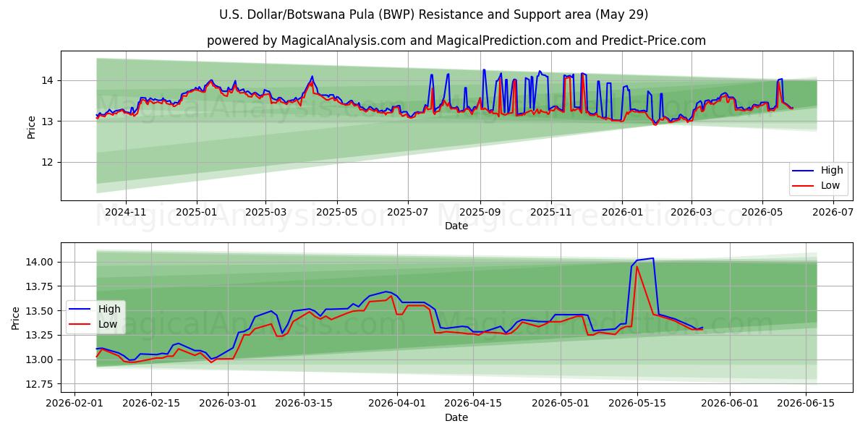Click the 'powered by MagicalAnalysis.com' subtitle
Viewport: 868px width, 434px height.
(x=456, y=41)
